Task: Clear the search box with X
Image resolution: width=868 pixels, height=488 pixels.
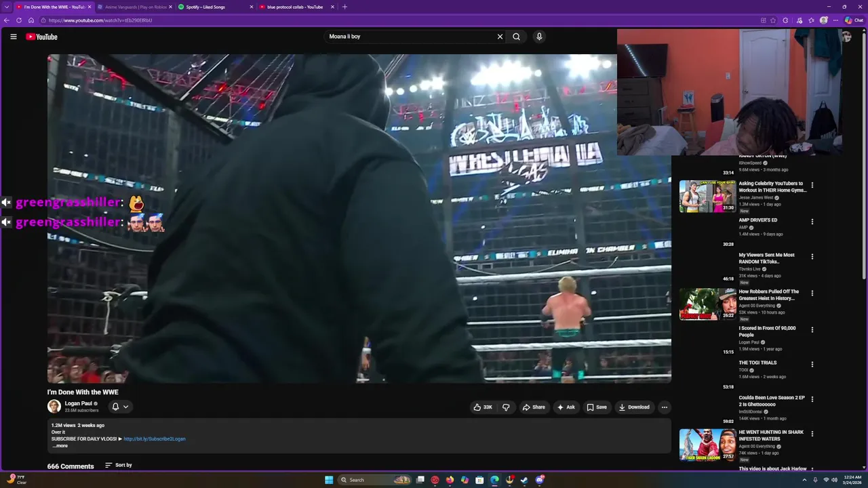Action: (500, 37)
